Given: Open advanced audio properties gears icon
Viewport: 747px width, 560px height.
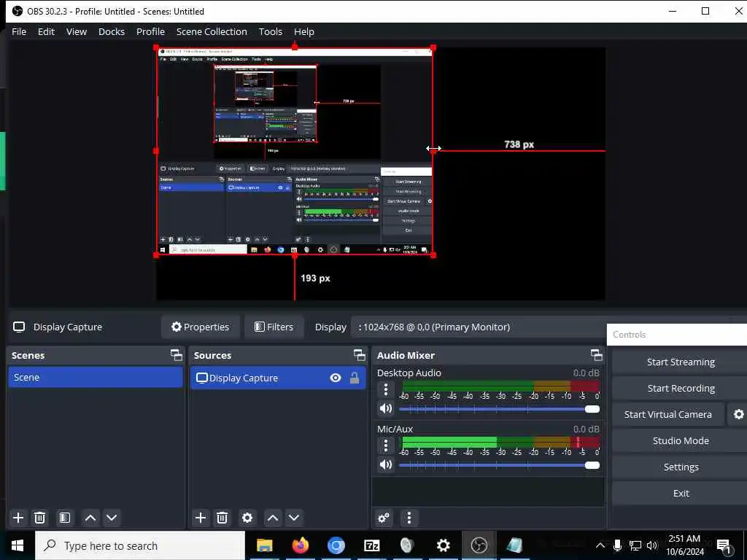Looking at the screenshot, I should (x=384, y=518).
